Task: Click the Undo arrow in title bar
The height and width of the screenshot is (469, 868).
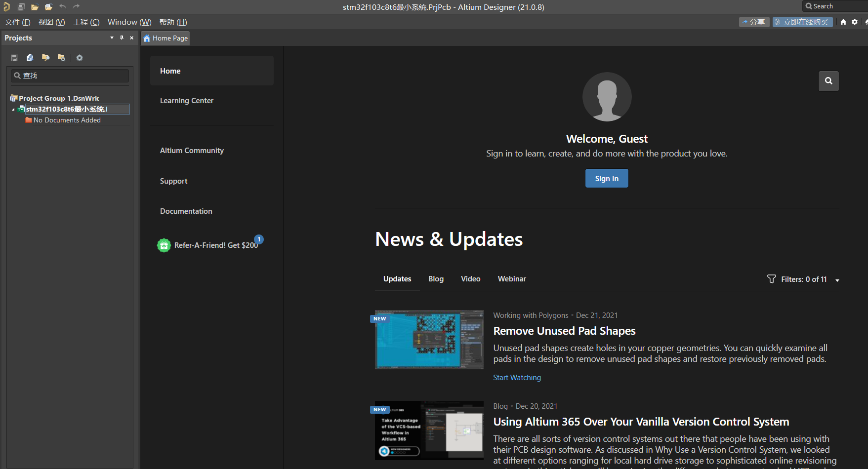Action: 62,6
